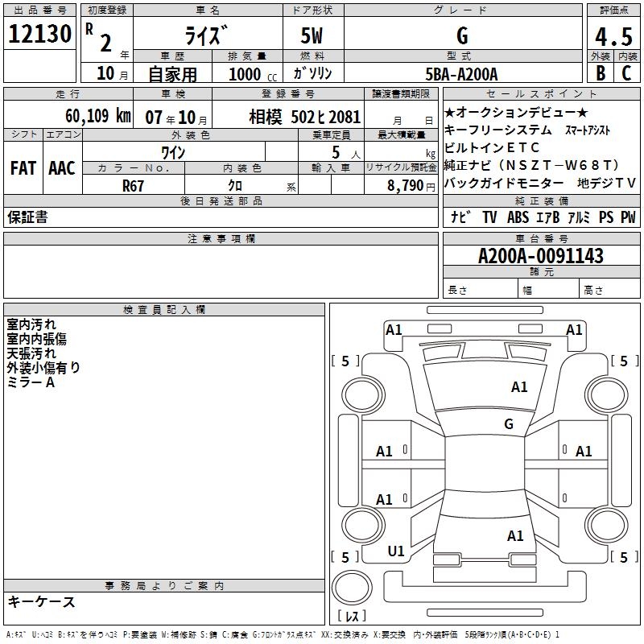The height and width of the screenshot is (644, 644).
Task: Select the exterior color ワイン
Action: coord(173,153)
